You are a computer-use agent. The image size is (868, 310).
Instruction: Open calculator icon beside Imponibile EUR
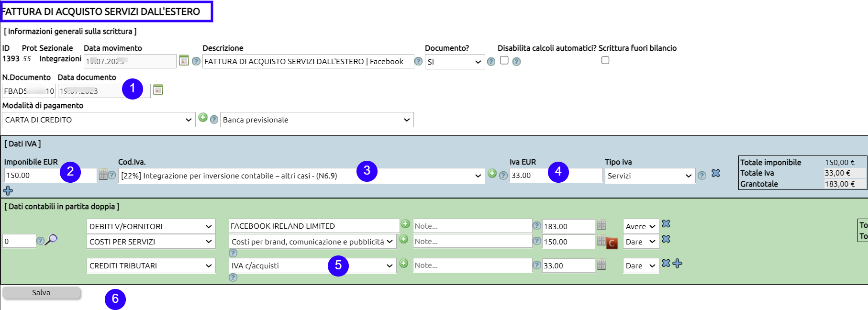click(x=103, y=175)
